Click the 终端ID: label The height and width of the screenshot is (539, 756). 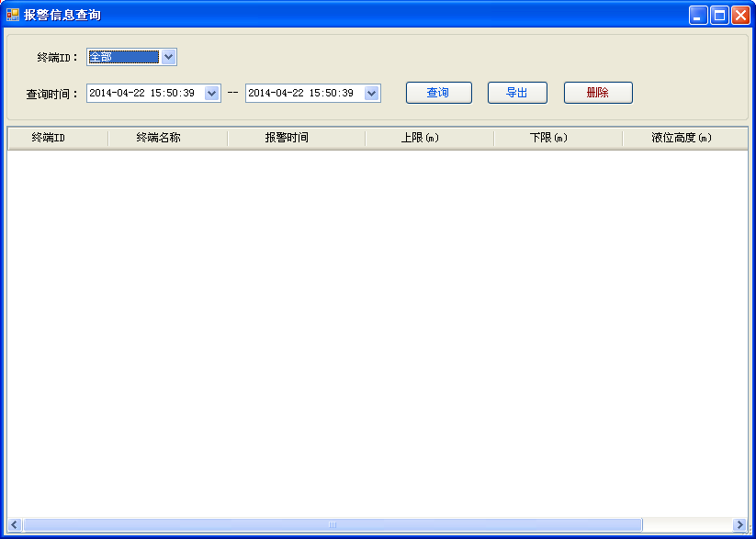click(x=57, y=57)
